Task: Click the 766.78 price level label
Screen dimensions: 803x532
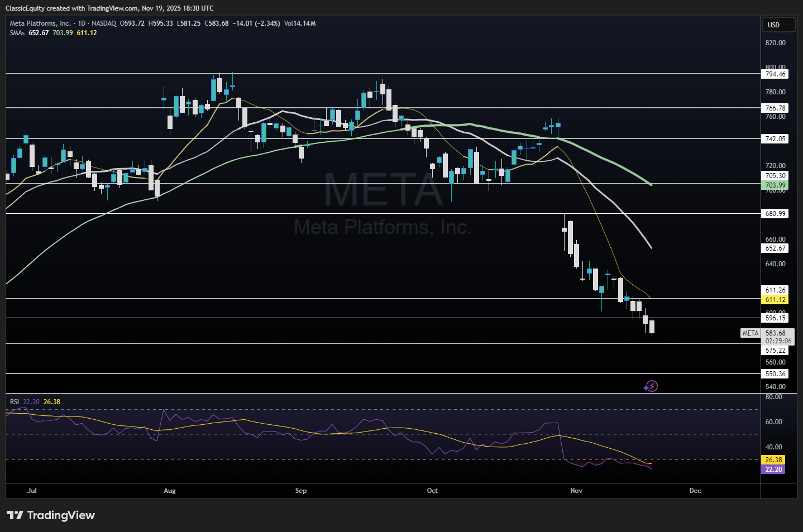Action: [775, 108]
